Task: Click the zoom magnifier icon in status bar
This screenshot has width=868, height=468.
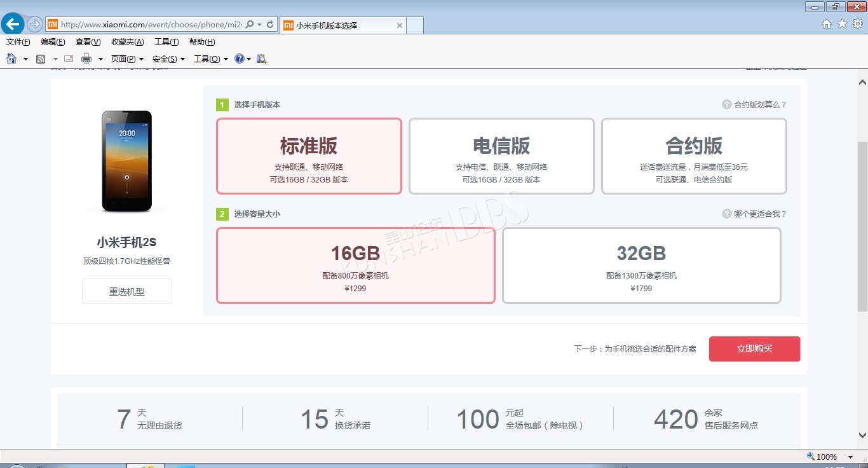Action: tap(811, 457)
